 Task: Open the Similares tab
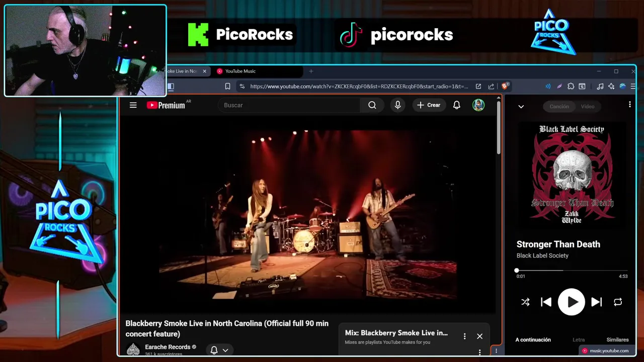tap(617, 340)
